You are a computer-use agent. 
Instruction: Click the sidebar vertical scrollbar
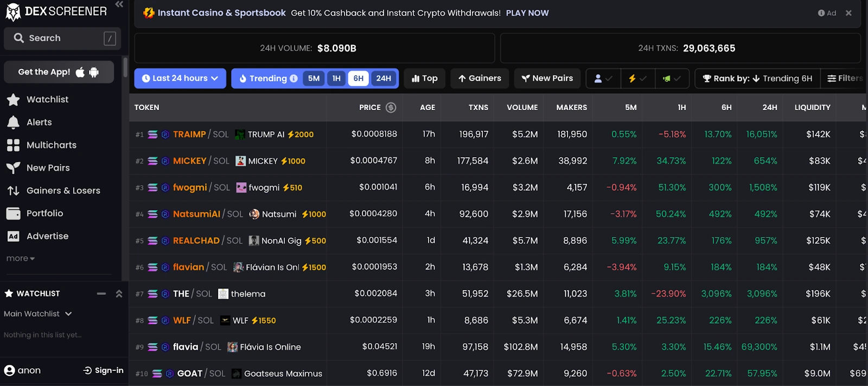[125, 67]
